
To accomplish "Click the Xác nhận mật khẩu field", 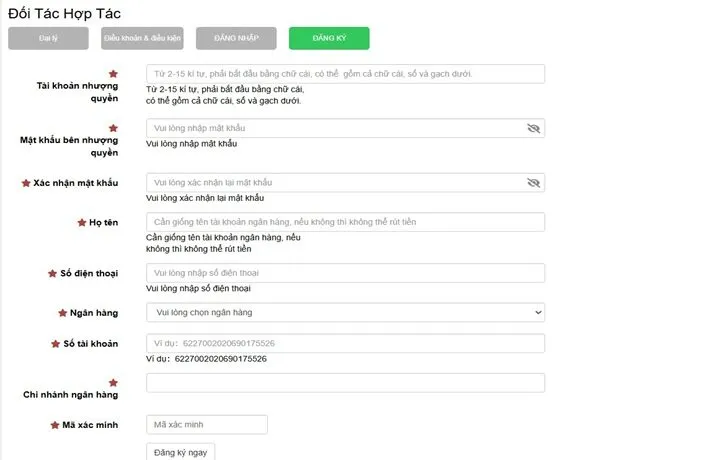I will click(335, 183).
